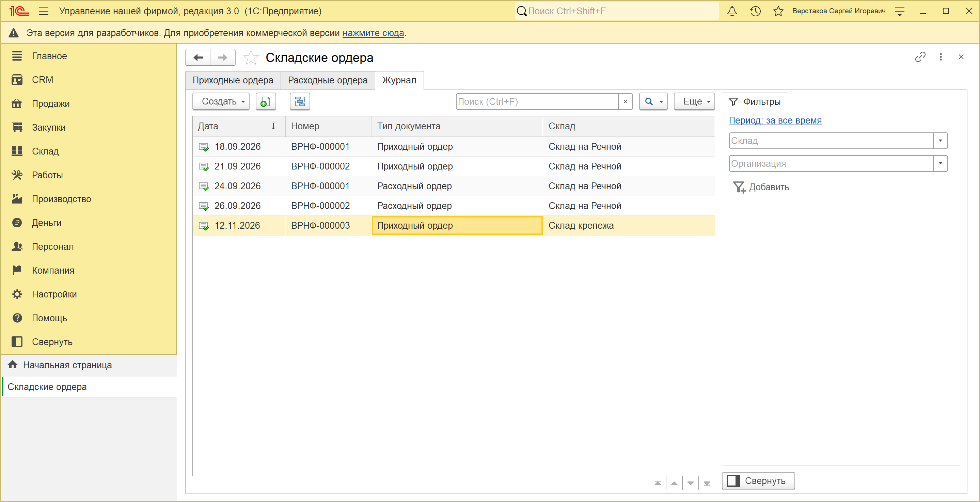Open the search magnifier dropdown

pyautogui.click(x=653, y=101)
